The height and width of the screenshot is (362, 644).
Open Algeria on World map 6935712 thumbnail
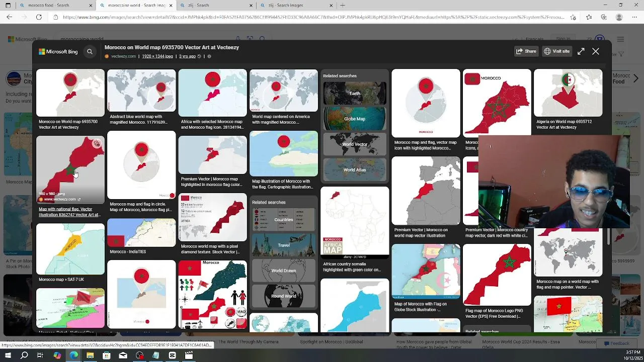point(568,93)
